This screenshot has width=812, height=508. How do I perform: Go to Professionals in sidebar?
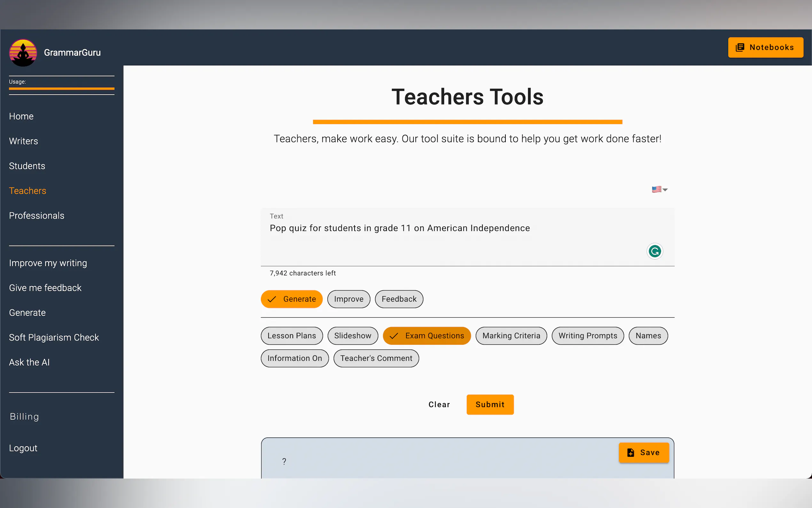(x=36, y=216)
